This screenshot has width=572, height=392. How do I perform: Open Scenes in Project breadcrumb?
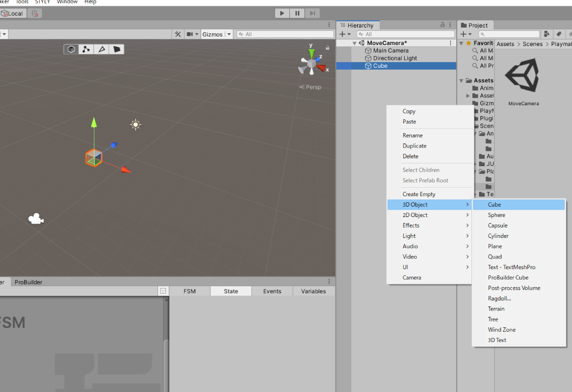click(533, 44)
